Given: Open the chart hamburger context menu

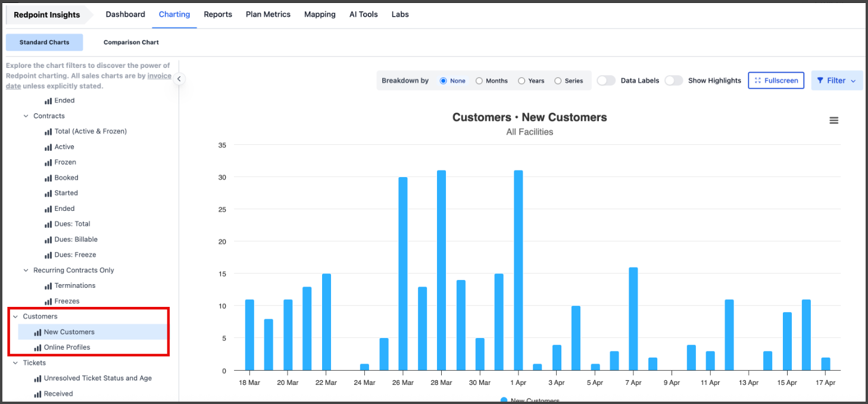Looking at the screenshot, I should pos(833,120).
